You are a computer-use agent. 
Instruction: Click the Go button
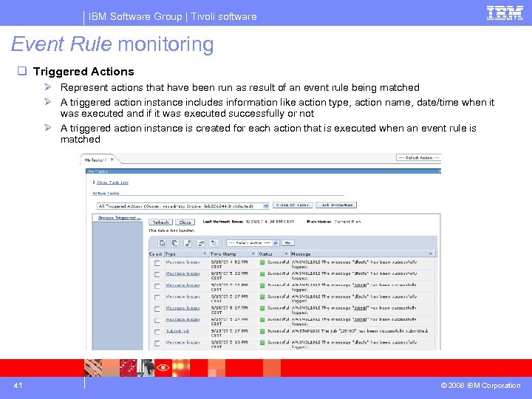pos(287,243)
